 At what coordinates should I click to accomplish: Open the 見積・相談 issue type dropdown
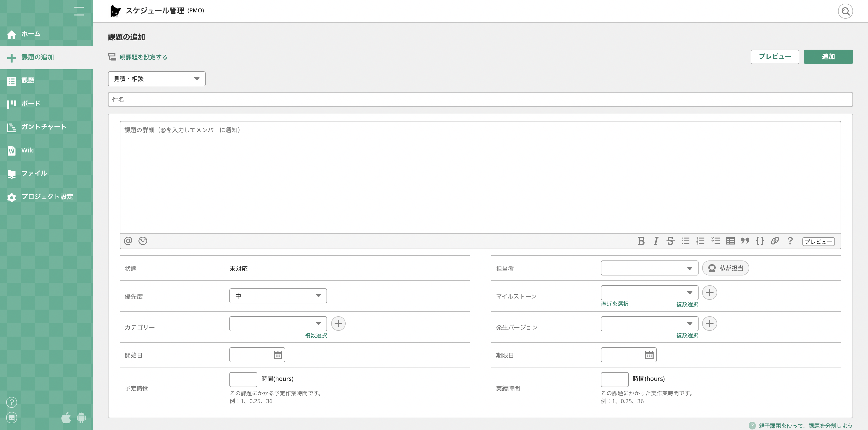tap(156, 79)
